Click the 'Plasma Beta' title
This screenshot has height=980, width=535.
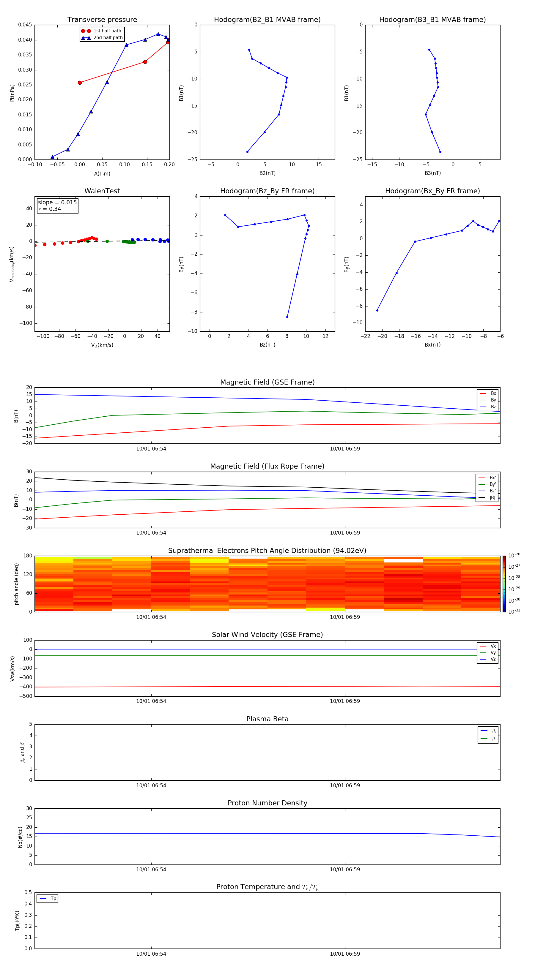pos(267,719)
